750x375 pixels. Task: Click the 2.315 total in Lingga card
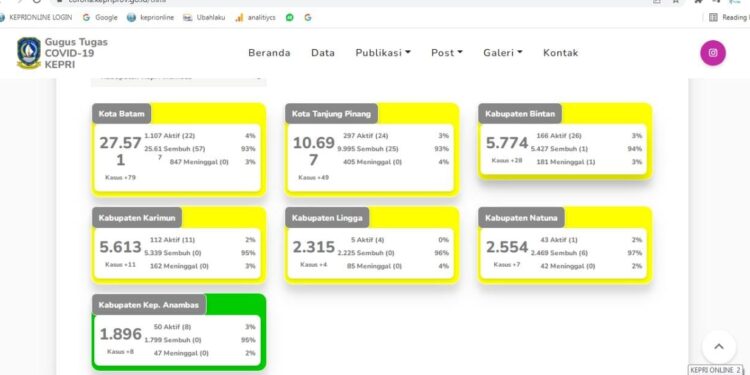tap(314, 247)
